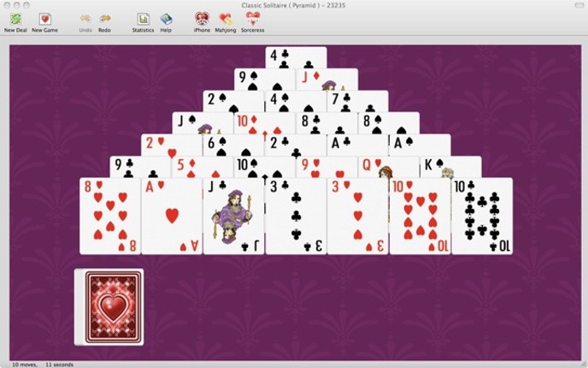
Task: Pick the 10 of clubs bottom card
Action: click(482, 217)
